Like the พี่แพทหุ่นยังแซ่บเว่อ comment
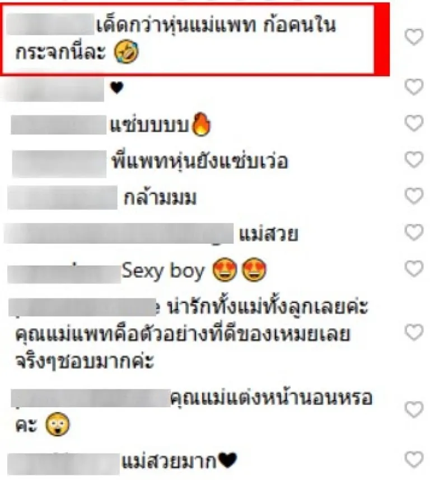 pyautogui.click(x=414, y=160)
